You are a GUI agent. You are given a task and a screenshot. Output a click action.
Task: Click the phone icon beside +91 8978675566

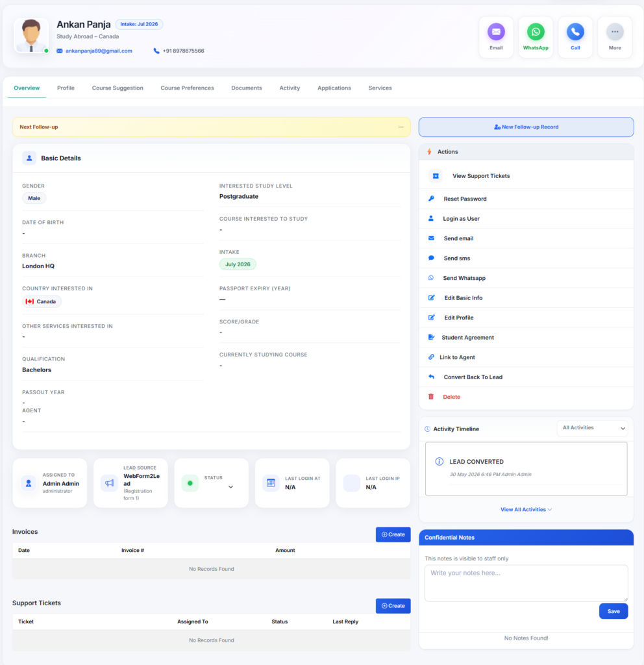156,51
